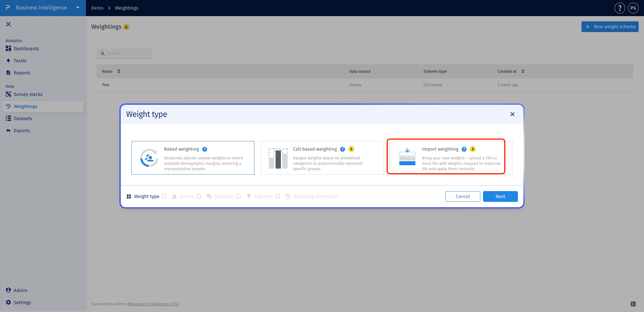Click the Datasets list icon
Image resolution: width=644 pixels, height=312 pixels.
pyautogui.click(x=8, y=118)
